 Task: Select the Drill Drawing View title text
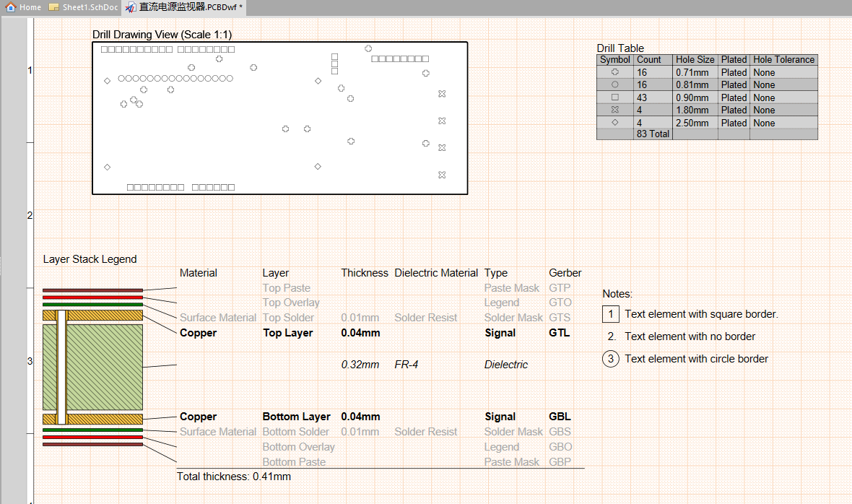162,34
